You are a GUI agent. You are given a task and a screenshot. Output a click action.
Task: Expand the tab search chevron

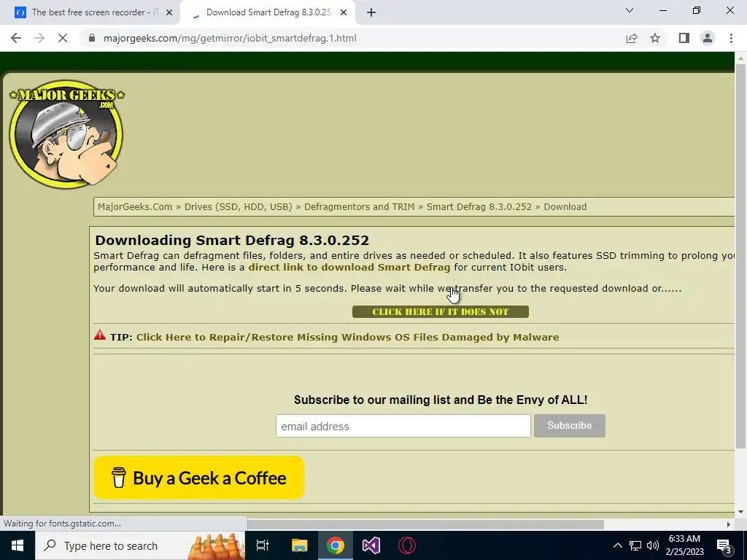tap(630, 10)
